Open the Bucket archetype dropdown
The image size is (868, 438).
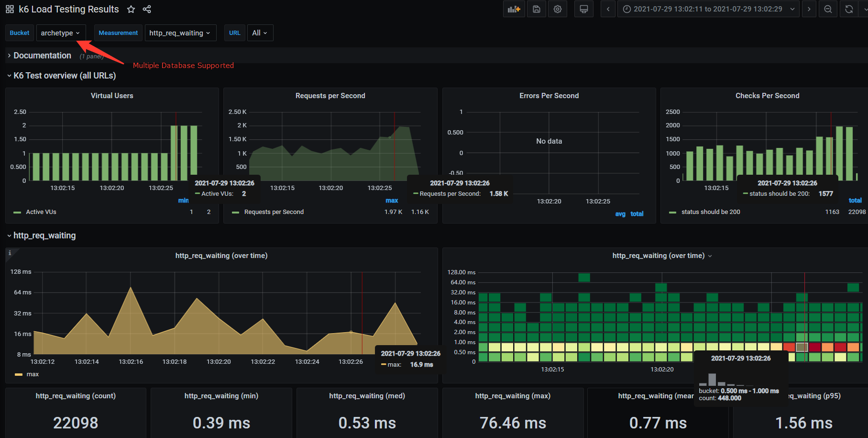pyautogui.click(x=61, y=33)
